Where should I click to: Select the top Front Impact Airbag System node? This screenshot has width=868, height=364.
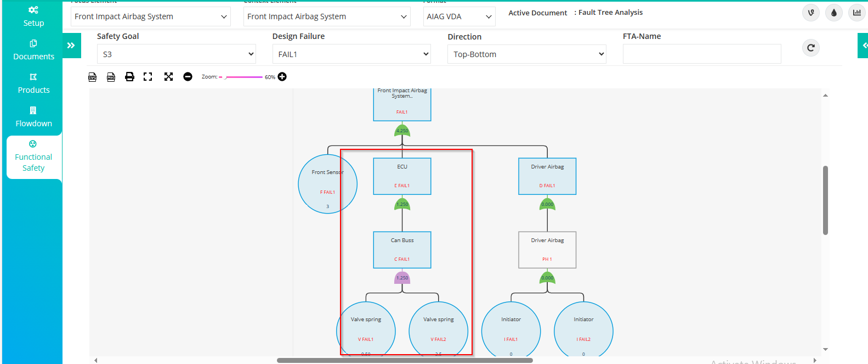pyautogui.click(x=402, y=104)
